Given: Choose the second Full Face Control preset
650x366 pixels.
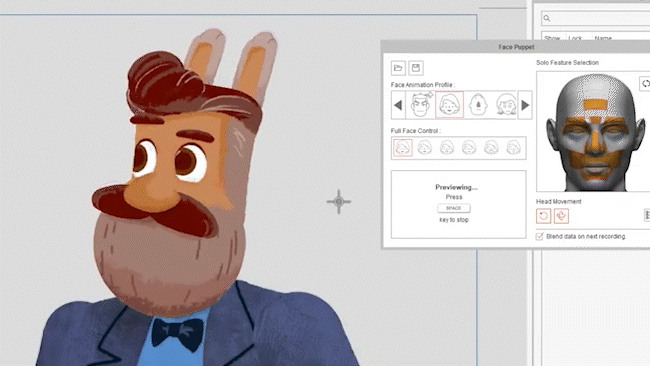Looking at the screenshot, I should click(x=425, y=148).
